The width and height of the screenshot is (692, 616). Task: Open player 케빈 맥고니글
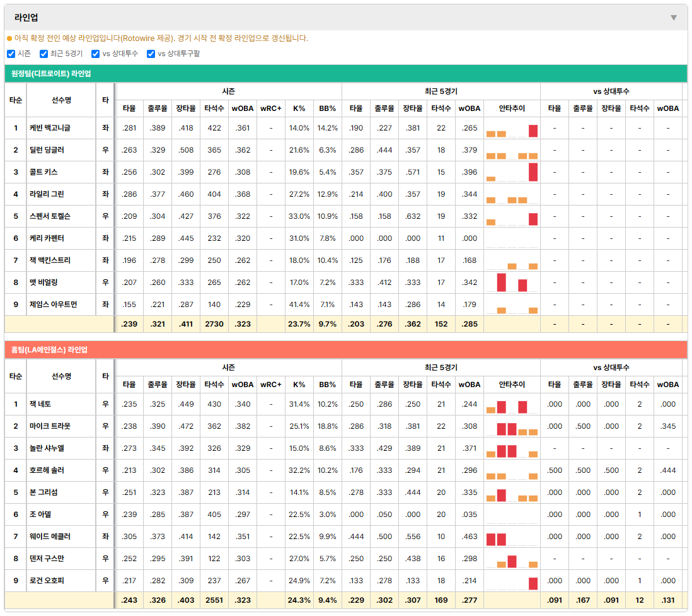point(50,128)
